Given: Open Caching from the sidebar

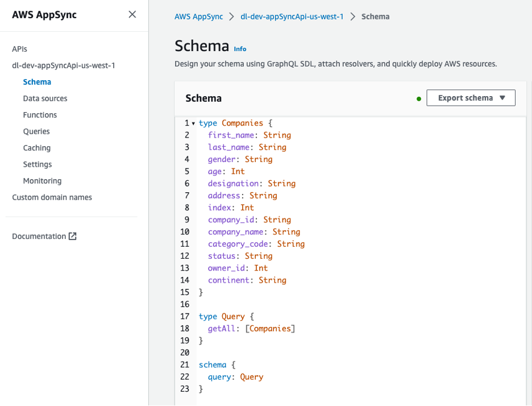Looking at the screenshot, I should (x=36, y=148).
